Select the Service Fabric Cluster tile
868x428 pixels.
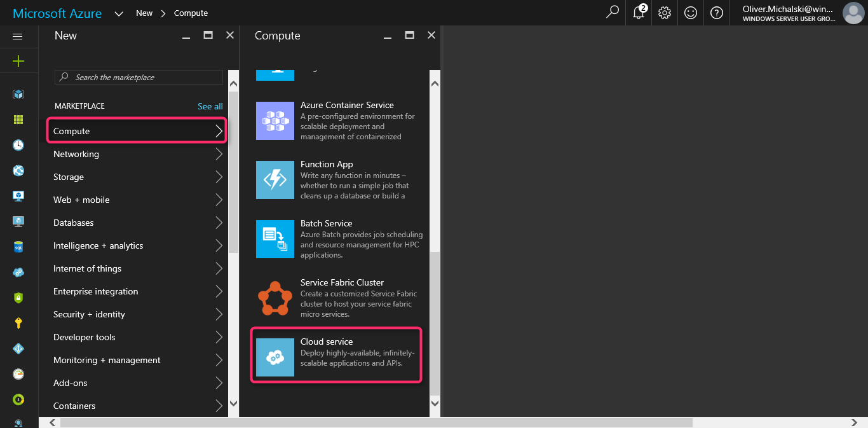click(339, 298)
